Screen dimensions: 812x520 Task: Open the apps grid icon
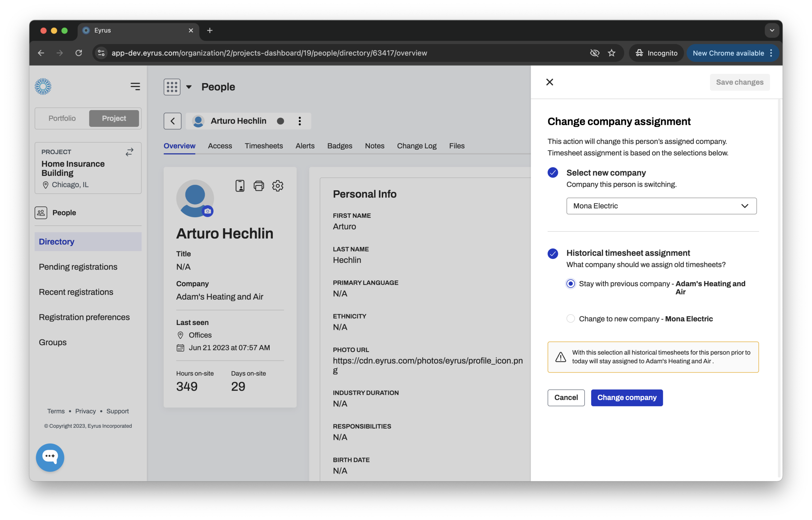tap(172, 87)
